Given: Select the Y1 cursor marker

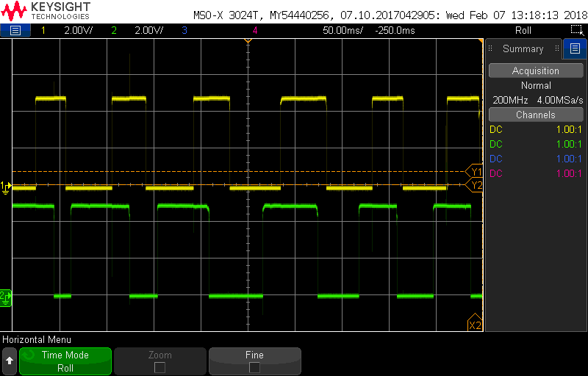Looking at the screenshot, I should pyautogui.click(x=474, y=172).
